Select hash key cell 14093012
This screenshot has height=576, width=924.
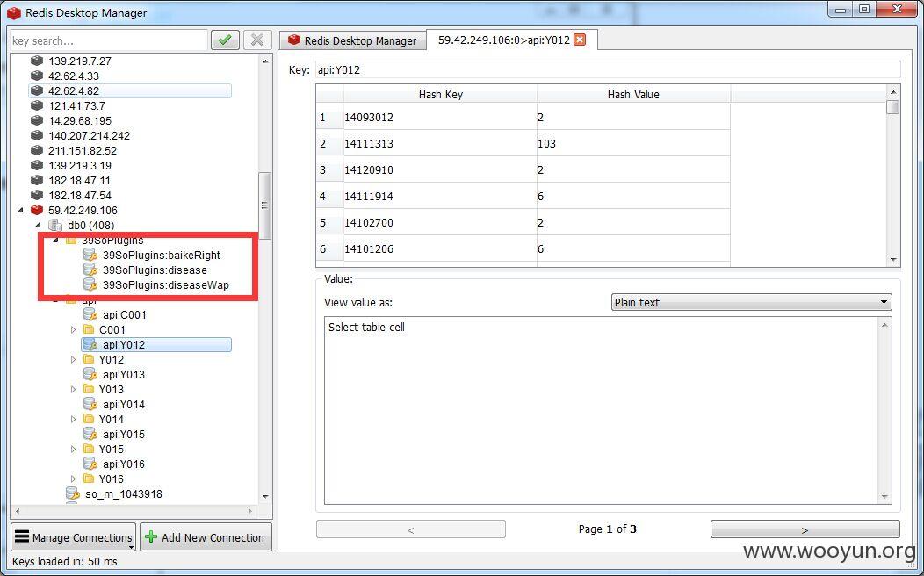click(x=440, y=117)
